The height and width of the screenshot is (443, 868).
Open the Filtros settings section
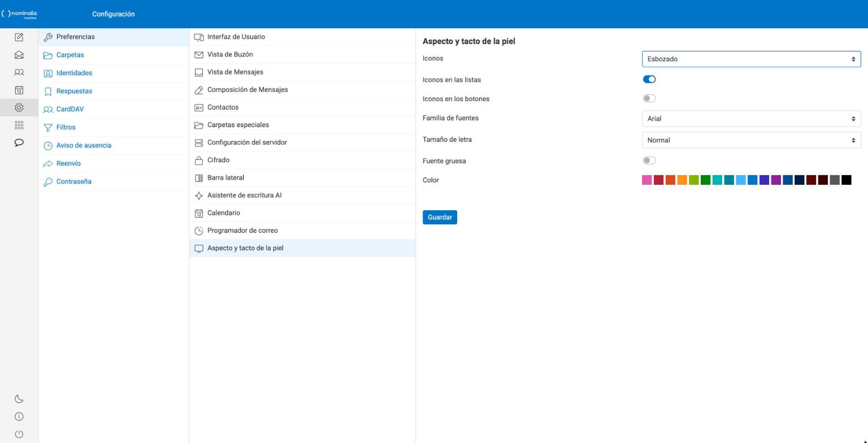coord(114,128)
